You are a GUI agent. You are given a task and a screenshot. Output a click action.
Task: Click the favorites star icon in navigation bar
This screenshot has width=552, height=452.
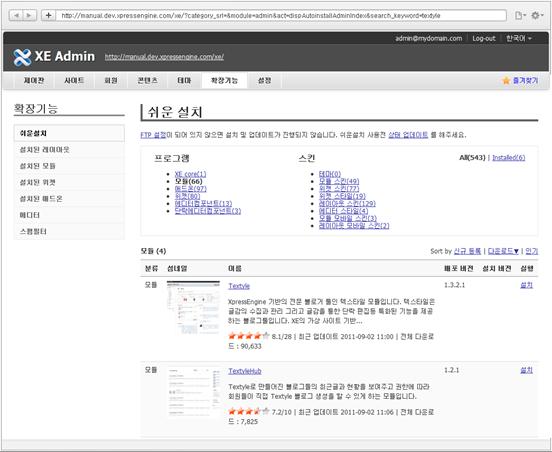coord(506,81)
